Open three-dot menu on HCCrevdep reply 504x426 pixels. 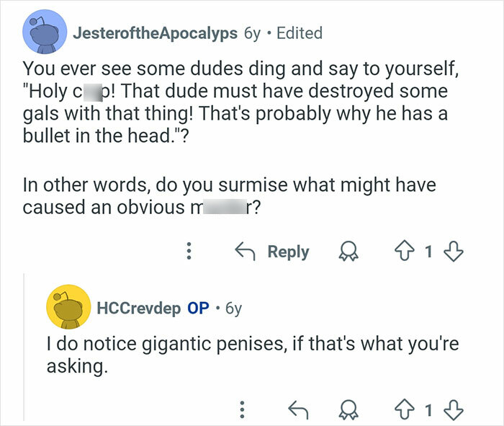(243, 411)
